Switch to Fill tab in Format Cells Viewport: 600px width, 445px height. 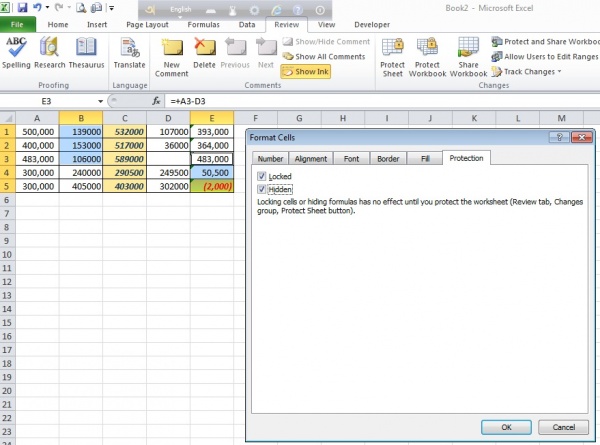425,159
